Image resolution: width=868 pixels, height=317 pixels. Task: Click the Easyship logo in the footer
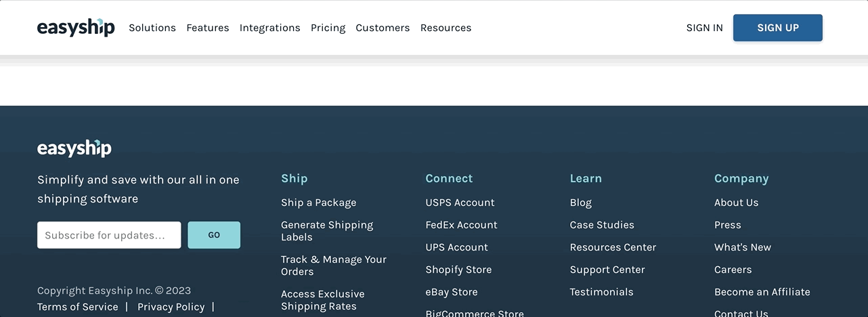click(x=74, y=148)
